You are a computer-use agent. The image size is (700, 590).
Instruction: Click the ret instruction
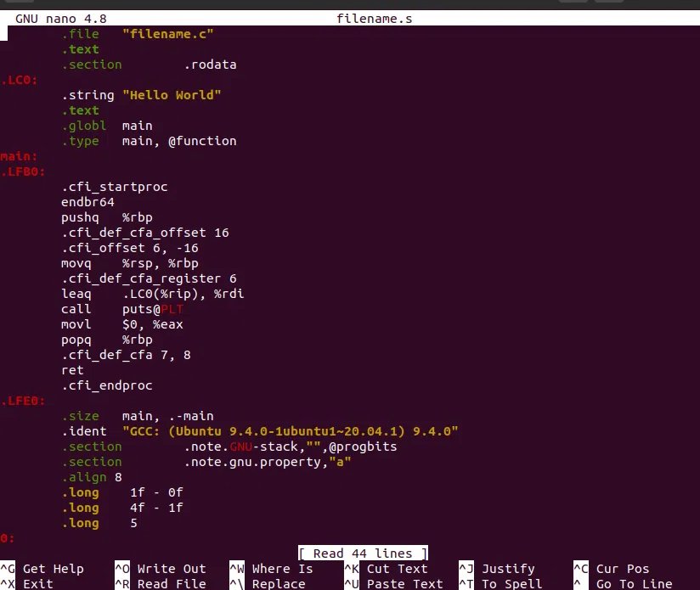pos(72,370)
